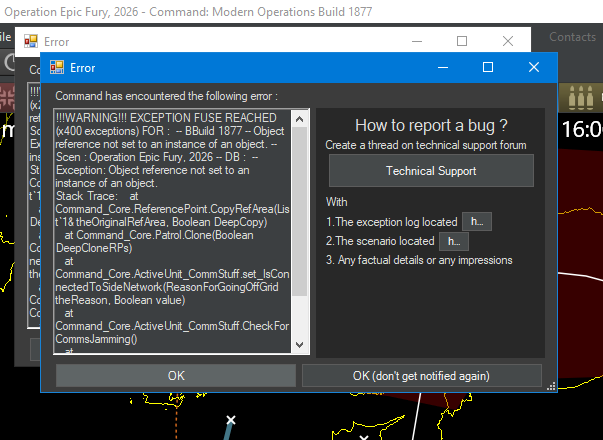Click the 'The scenario located' text
The image size is (603, 440).
[x=380, y=241]
